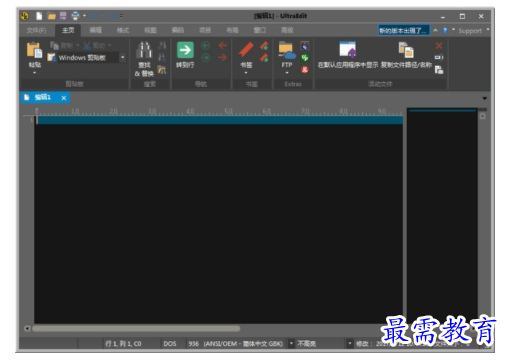Click the row 1, col 1 position status

(x=123, y=343)
